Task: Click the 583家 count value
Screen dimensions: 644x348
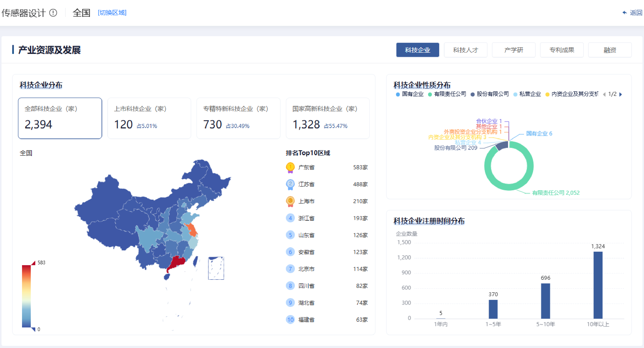Action: 360,167
